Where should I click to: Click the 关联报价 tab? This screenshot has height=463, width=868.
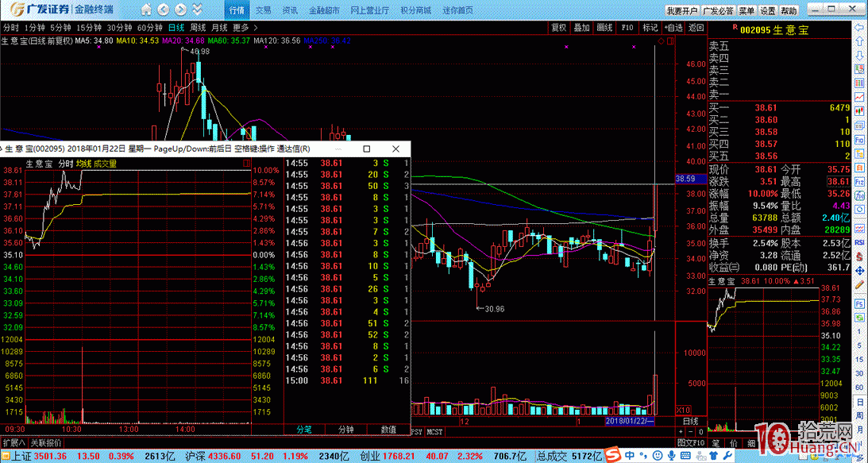pos(46,442)
